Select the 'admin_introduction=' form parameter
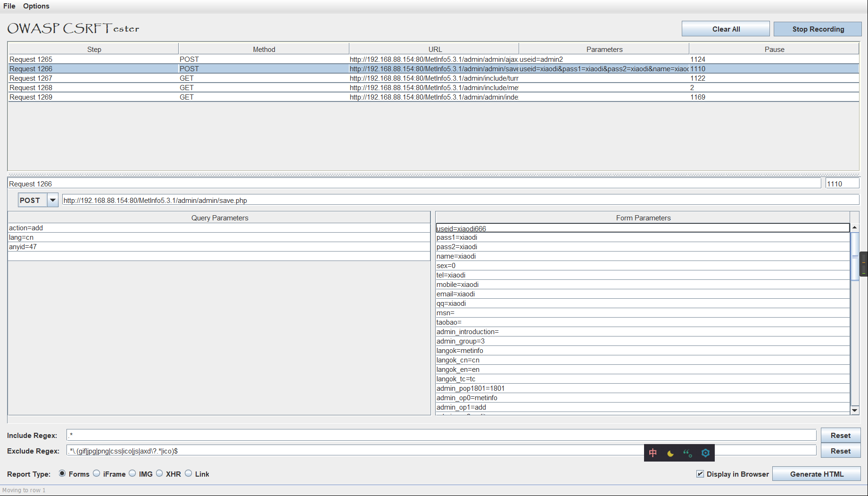The width and height of the screenshot is (868, 496). [x=643, y=332]
